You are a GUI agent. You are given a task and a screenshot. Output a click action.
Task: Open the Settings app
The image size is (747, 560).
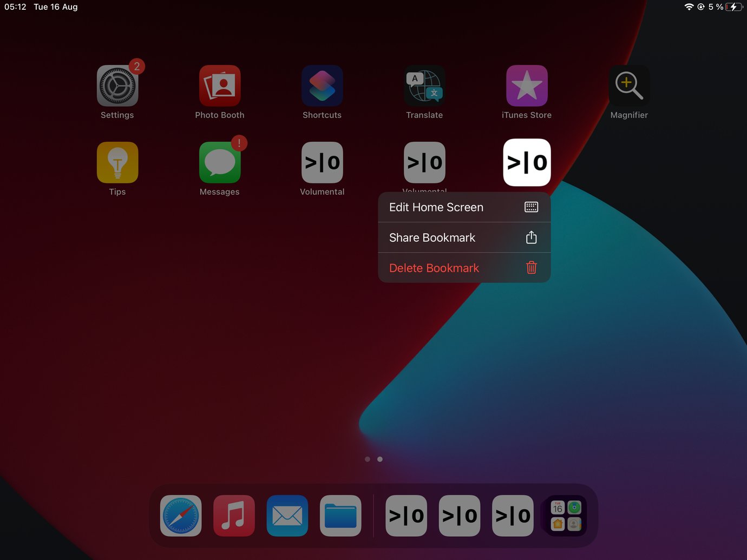coord(117,85)
